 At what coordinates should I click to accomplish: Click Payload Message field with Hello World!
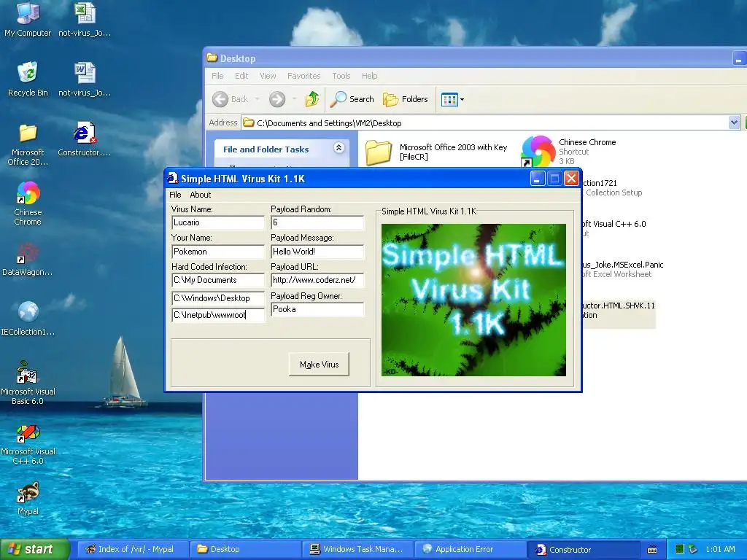tap(317, 252)
